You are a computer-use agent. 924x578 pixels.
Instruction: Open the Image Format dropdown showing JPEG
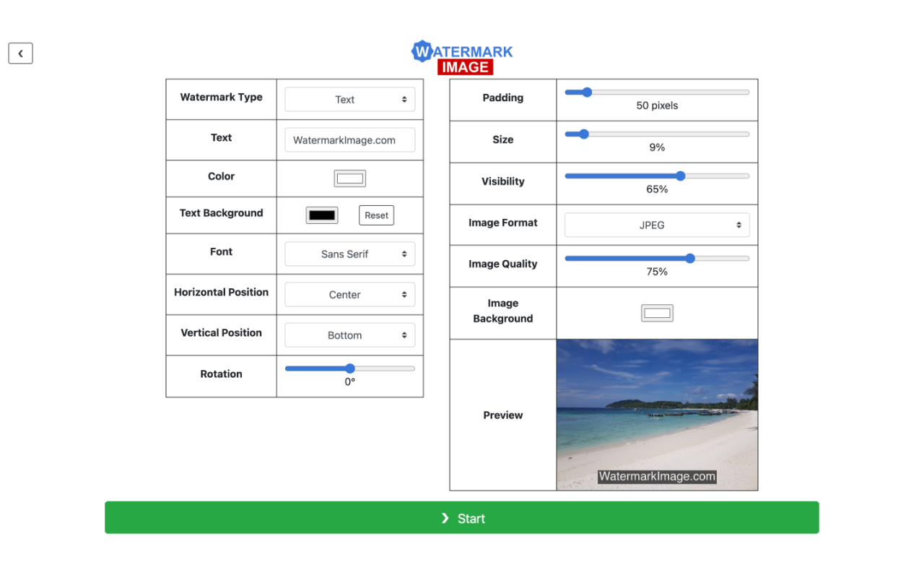coord(657,225)
